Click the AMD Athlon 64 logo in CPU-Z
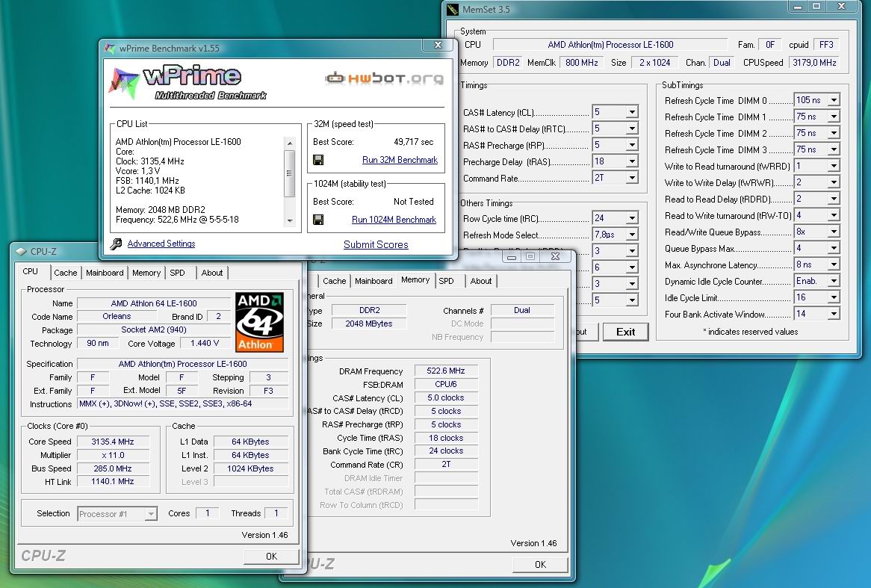This screenshot has height=588, width=871. click(259, 322)
